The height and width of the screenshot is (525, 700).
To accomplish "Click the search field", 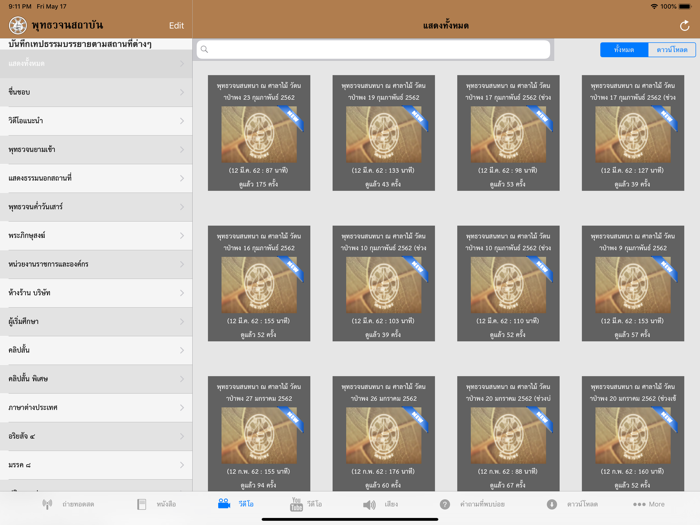I will coord(374,49).
